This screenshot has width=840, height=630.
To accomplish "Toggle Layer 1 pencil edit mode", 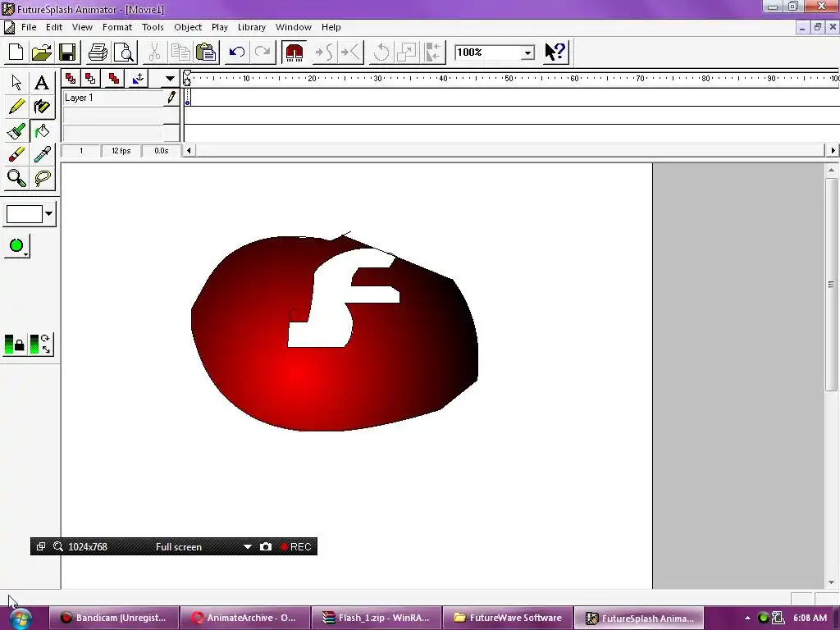I will (x=171, y=98).
